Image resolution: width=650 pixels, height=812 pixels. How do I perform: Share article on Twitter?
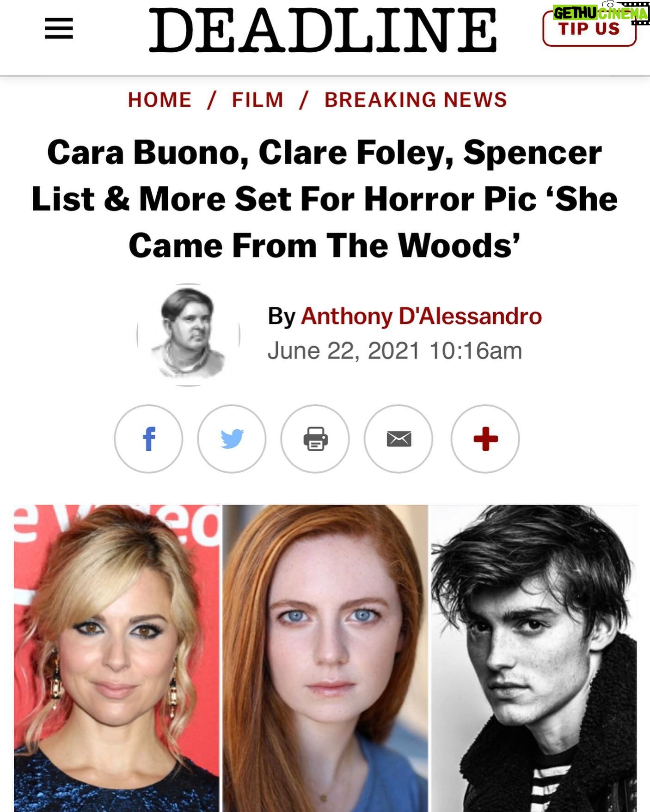coord(232,439)
